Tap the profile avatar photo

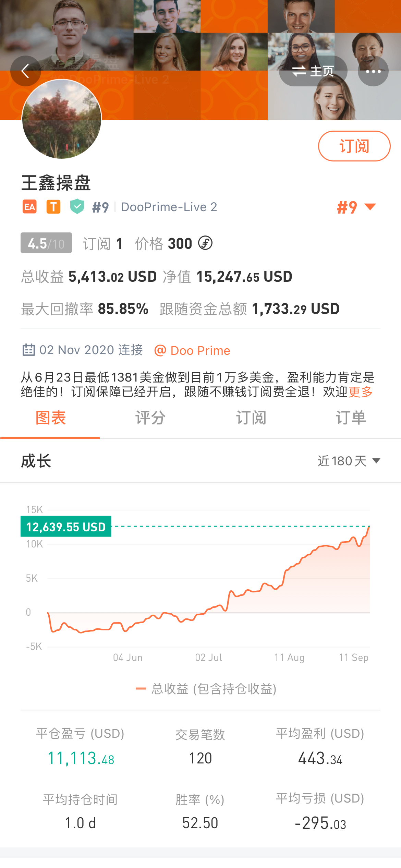pos(62,119)
